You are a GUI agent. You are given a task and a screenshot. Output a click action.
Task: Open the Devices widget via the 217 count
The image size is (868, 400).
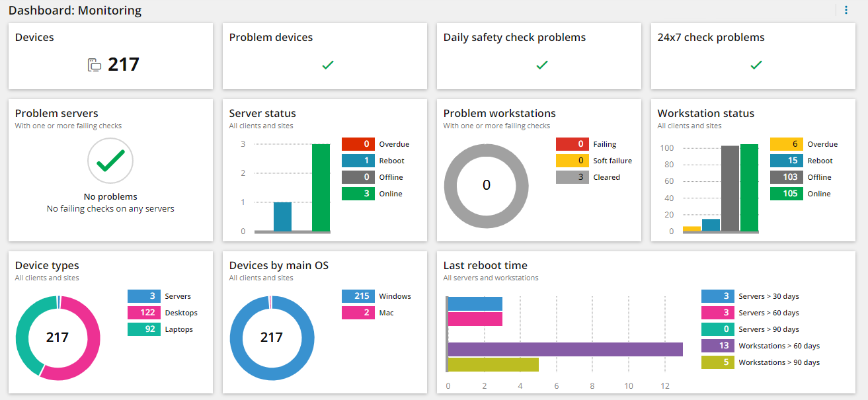click(x=122, y=64)
